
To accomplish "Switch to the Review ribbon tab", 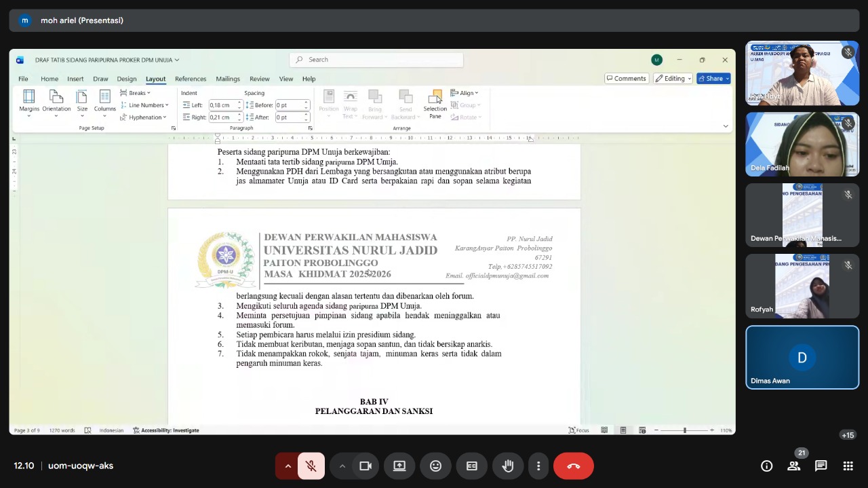I will (x=260, y=79).
